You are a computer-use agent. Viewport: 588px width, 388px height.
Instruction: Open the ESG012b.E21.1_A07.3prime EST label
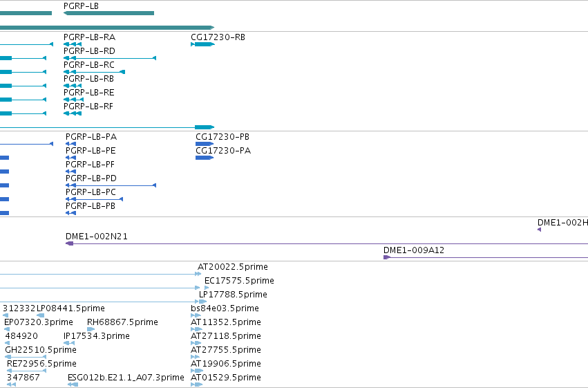(x=126, y=378)
